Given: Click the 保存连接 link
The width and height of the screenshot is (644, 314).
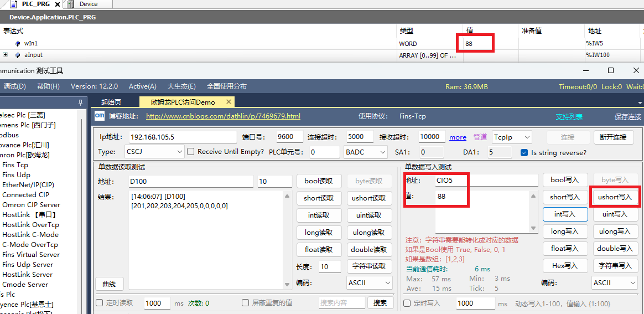Looking at the screenshot, I should pyautogui.click(x=627, y=117).
